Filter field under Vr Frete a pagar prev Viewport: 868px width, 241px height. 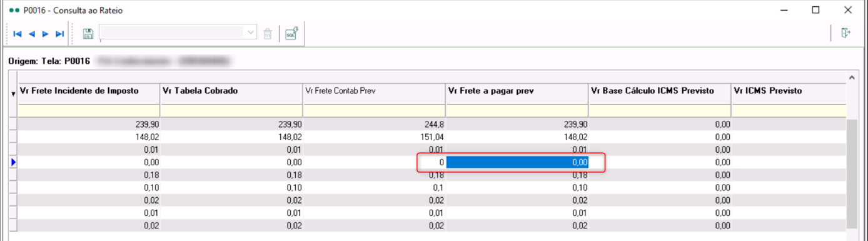point(517,111)
